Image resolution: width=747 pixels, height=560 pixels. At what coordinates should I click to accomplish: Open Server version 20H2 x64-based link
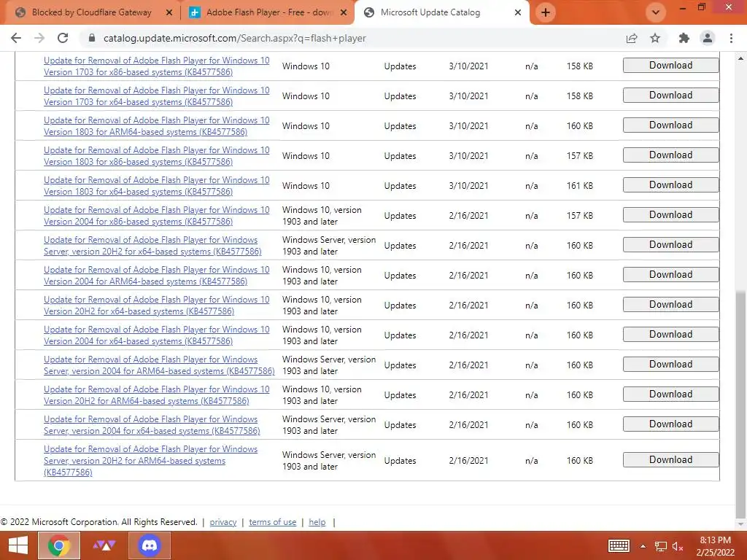coord(152,246)
